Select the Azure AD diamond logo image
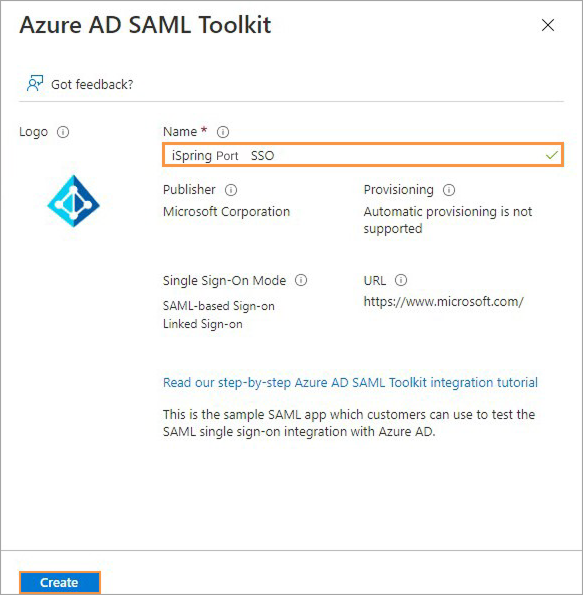The width and height of the screenshot is (583, 595). (x=74, y=201)
